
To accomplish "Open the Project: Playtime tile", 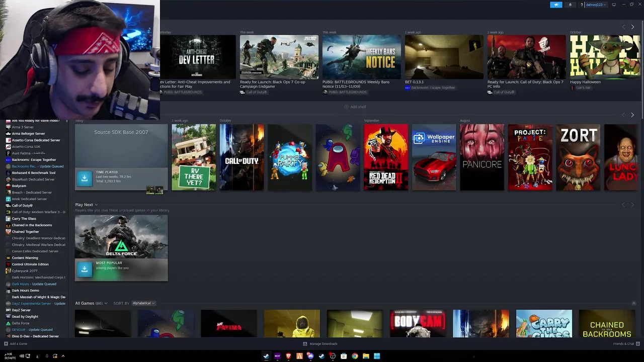I will tap(530, 157).
